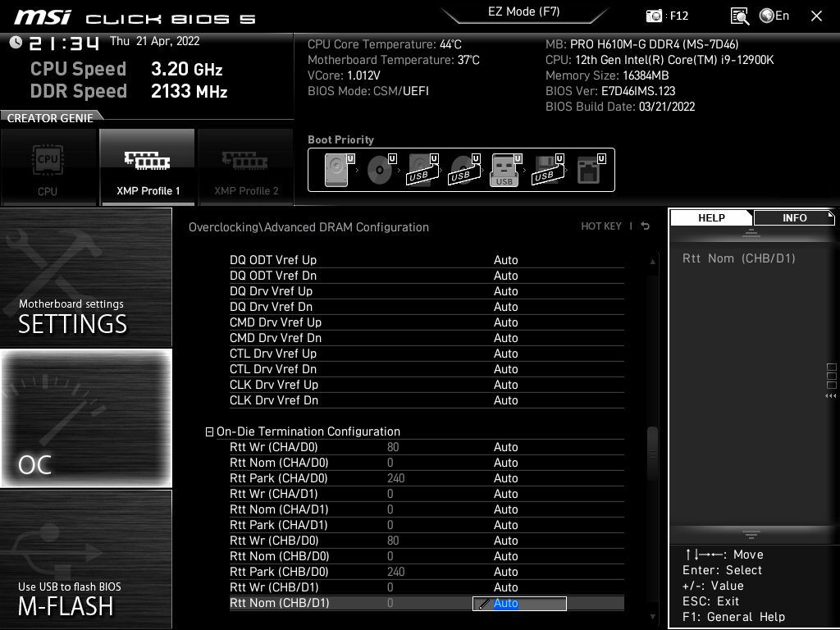Select the highlighted USB key boot device icon
This screenshot has width=840, height=630.
[x=505, y=170]
